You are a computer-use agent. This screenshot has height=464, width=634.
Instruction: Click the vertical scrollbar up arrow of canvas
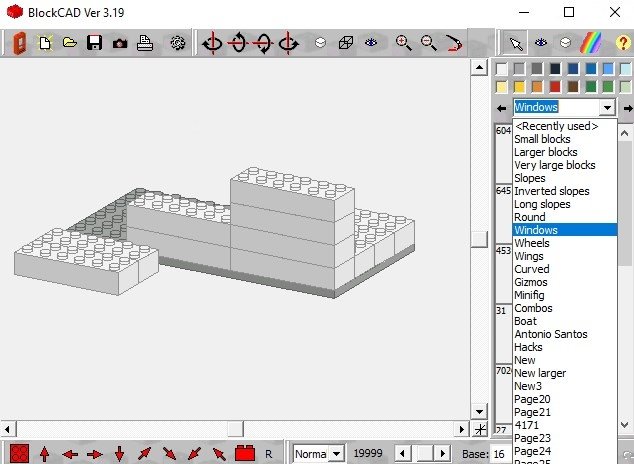tap(479, 67)
